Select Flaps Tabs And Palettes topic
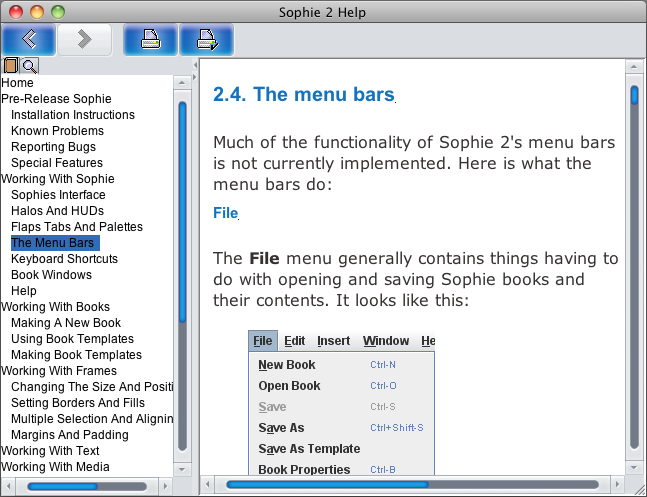The height and width of the screenshot is (497, 647). click(x=77, y=227)
